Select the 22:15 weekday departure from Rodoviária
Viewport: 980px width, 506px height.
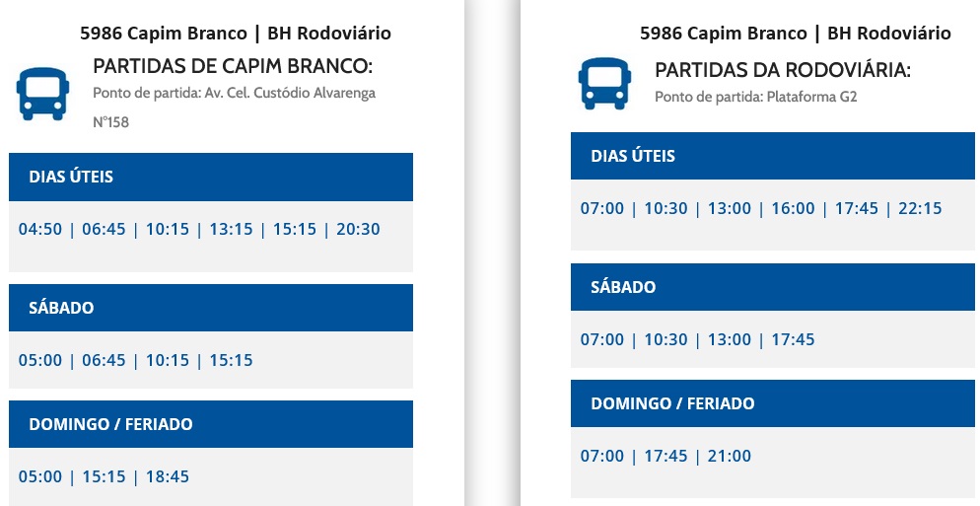click(920, 209)
